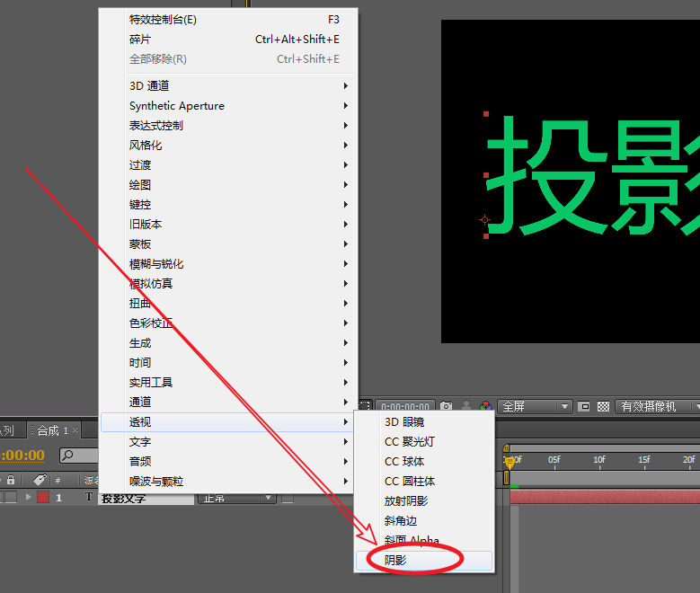Click the lock column header icon
The height and width of the screenshot is (593, 700).
11,480
